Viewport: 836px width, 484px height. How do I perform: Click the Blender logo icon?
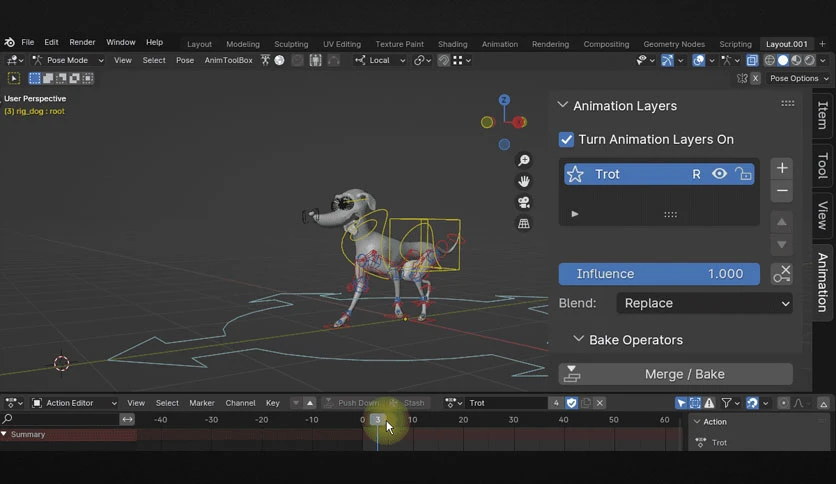coord(9,42)
